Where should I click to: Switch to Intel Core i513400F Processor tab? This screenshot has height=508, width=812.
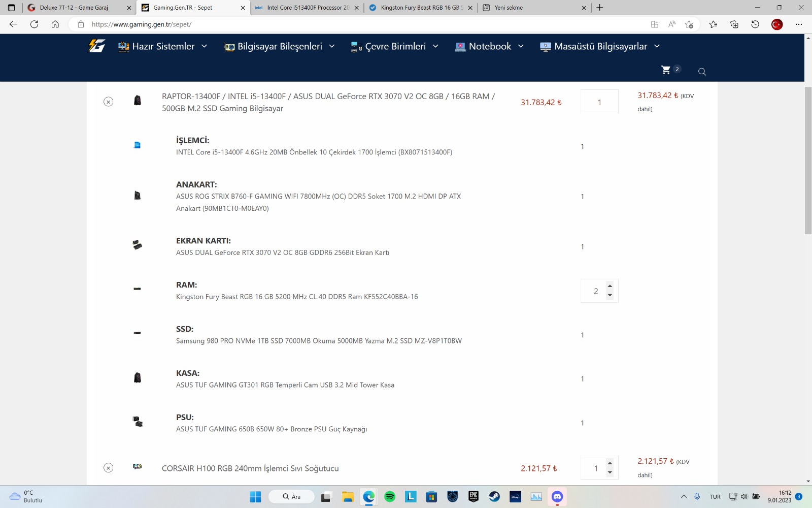point(308,8)
